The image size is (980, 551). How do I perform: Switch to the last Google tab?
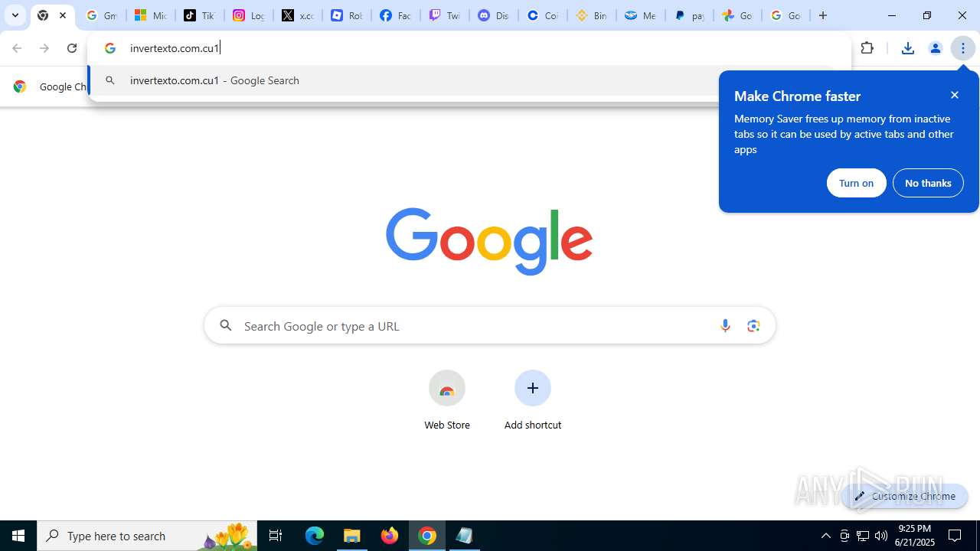click(786, 15)
